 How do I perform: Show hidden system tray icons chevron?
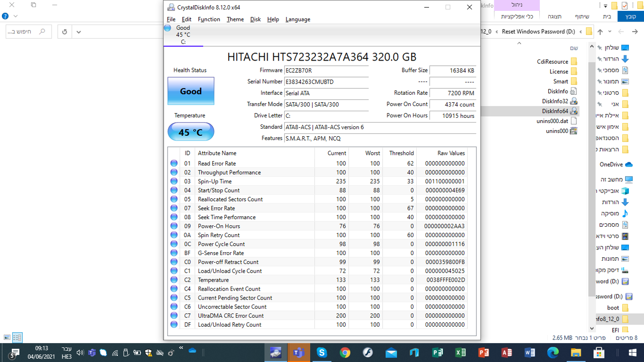pos(181,348)
